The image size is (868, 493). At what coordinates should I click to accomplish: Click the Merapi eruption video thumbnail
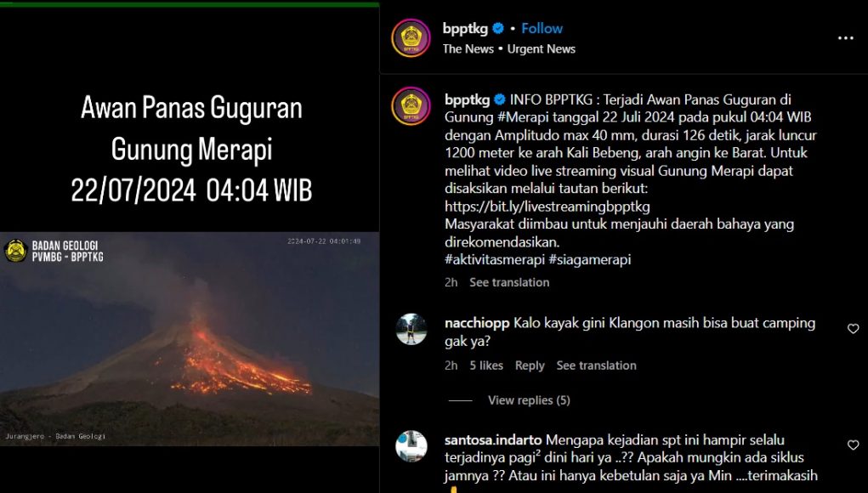click(190, 339)
